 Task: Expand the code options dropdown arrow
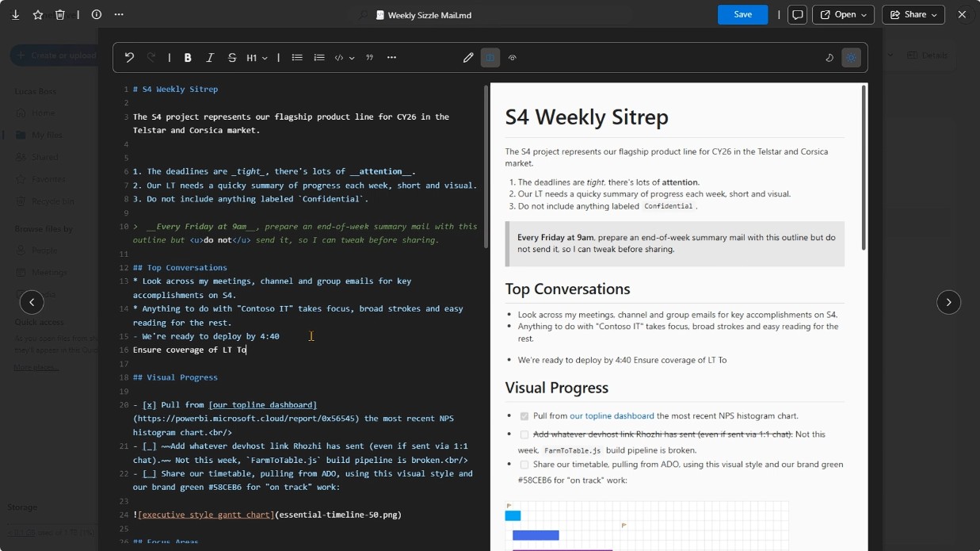pos(352,57)
